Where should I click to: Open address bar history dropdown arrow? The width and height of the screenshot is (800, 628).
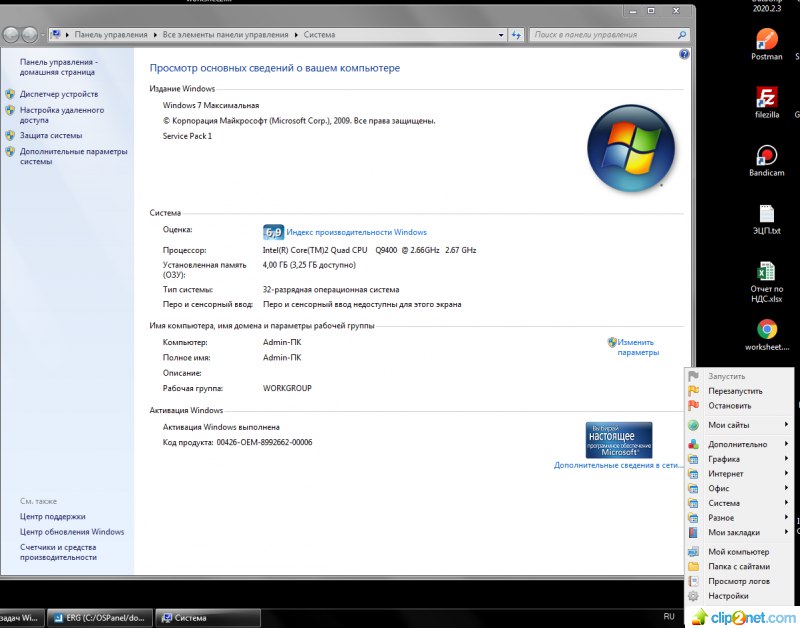click(x=501, y=35)
